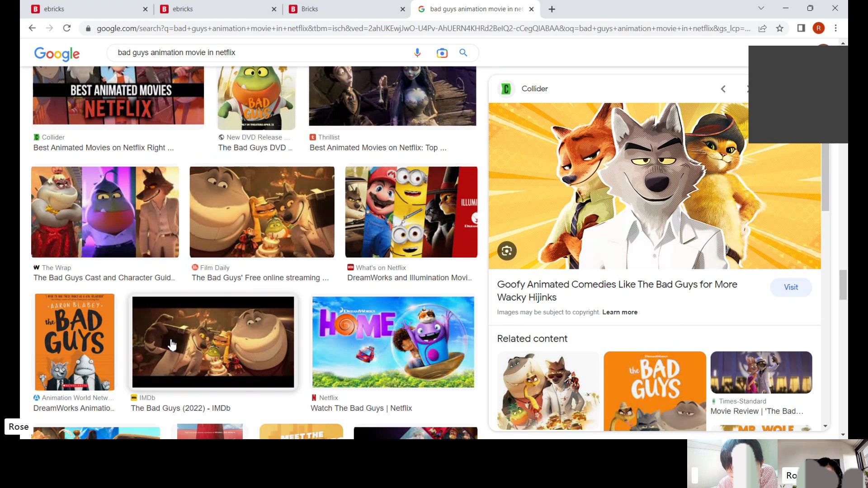Click the Collider source name in preview
868x488 pixels.
534,89
